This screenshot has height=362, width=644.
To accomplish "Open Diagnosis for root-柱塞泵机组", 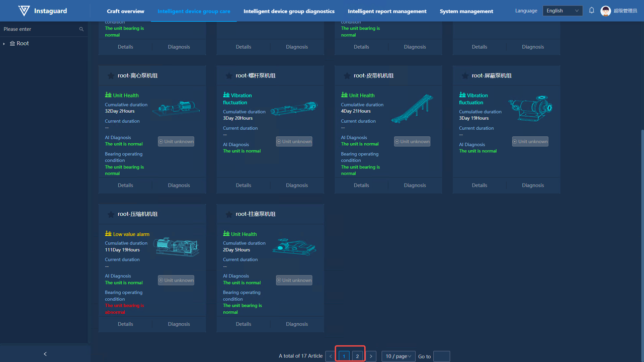I will [x=297, y=324].
